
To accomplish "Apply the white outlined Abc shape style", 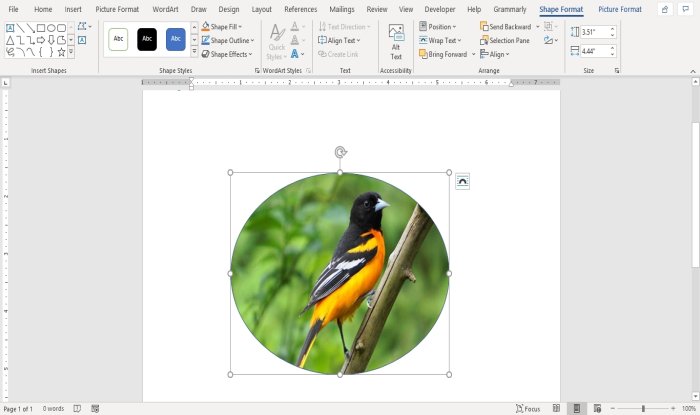I will coord(118,39).
